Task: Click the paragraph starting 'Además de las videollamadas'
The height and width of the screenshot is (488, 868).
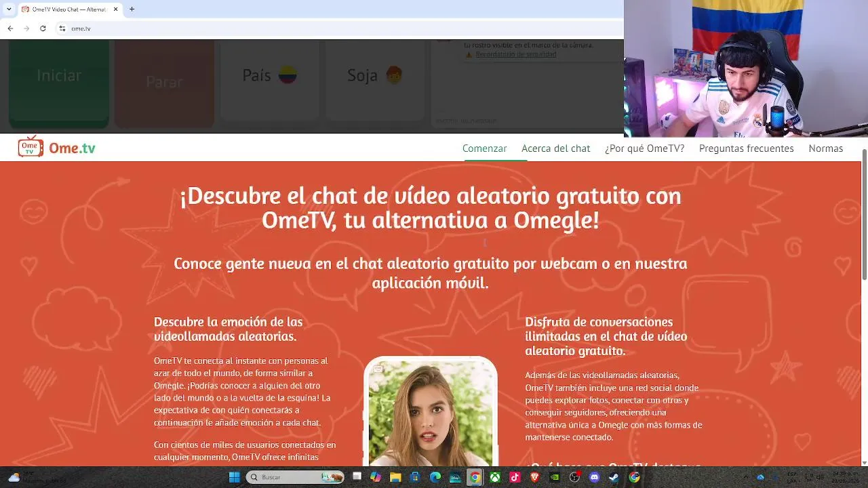Action: [613, 406]
